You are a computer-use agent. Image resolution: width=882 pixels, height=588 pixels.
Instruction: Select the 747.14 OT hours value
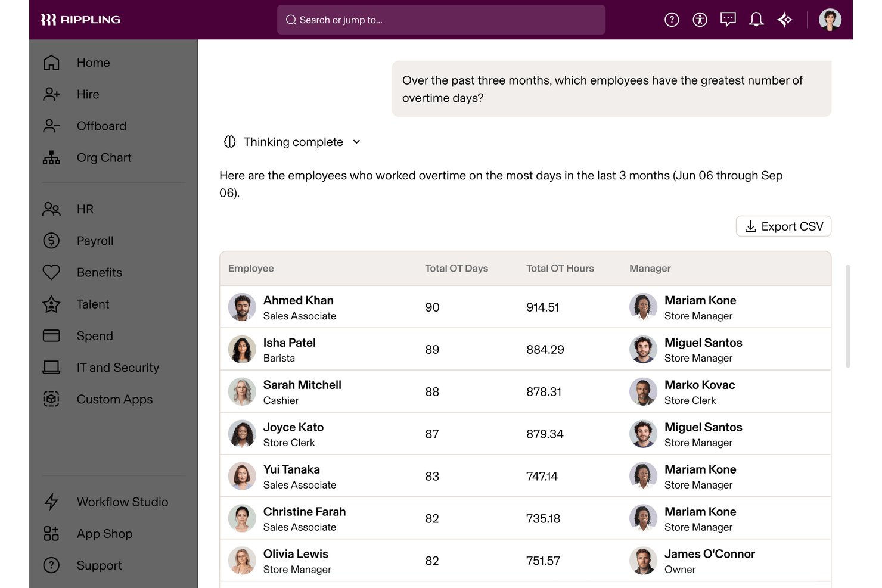542,477
